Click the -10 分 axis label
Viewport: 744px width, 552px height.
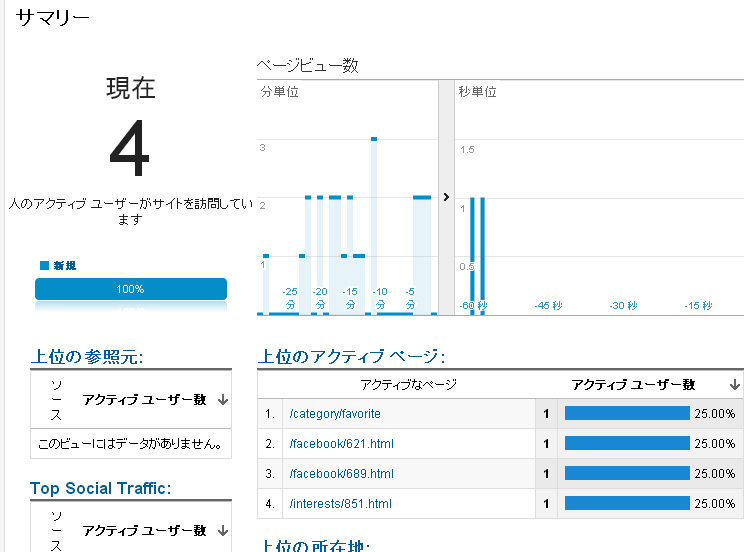[x=380, y=298]
